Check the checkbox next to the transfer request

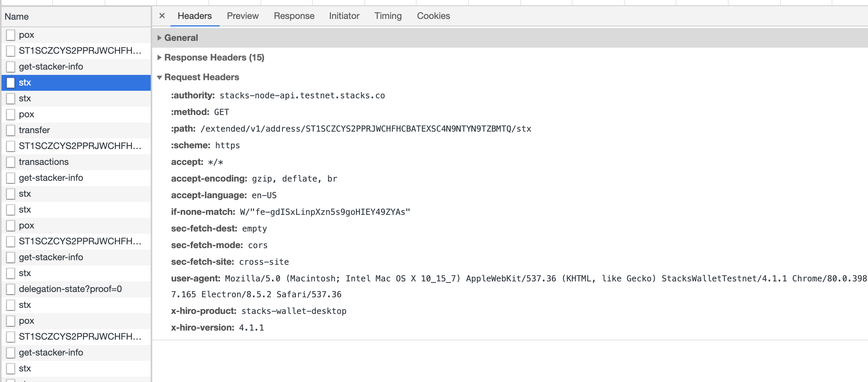11,130
